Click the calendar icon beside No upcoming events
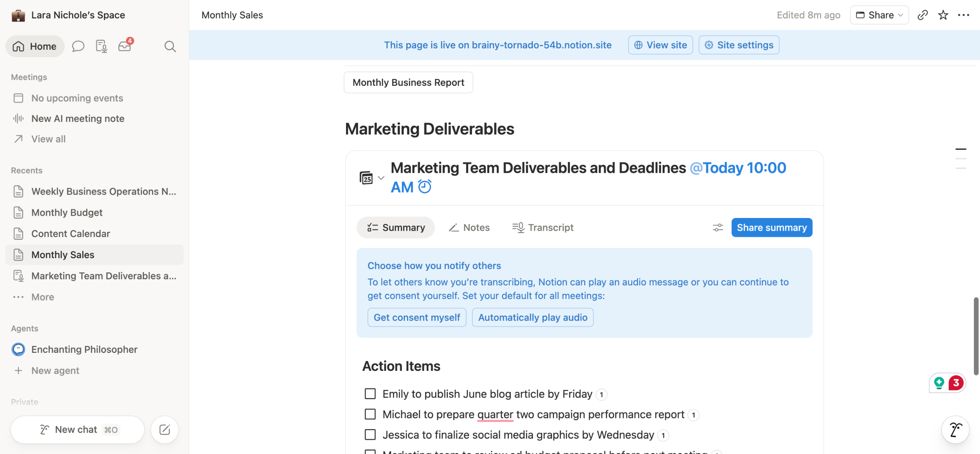The image size is (980, 454). pos(18,98)
